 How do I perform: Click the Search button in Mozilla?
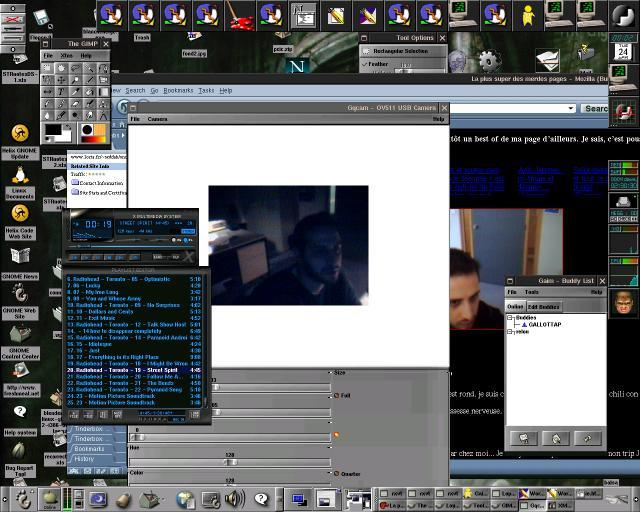pos(596,109)
